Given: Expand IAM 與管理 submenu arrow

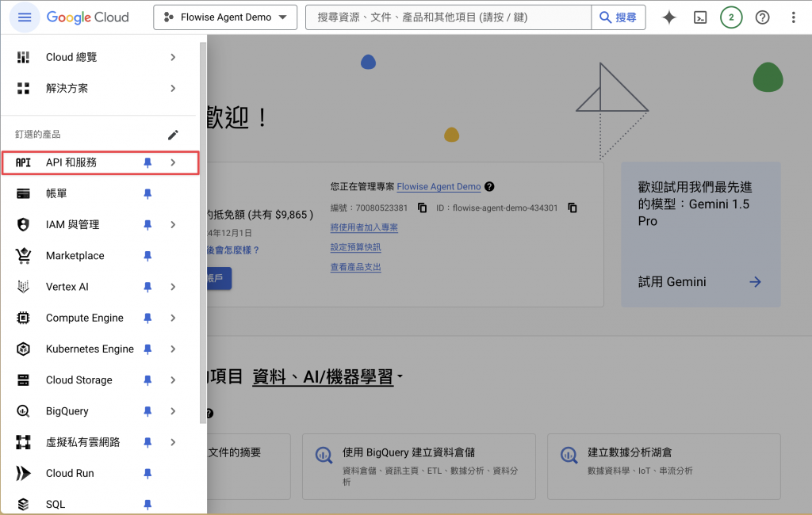Looking at the screenshot, I should point(173,225).
